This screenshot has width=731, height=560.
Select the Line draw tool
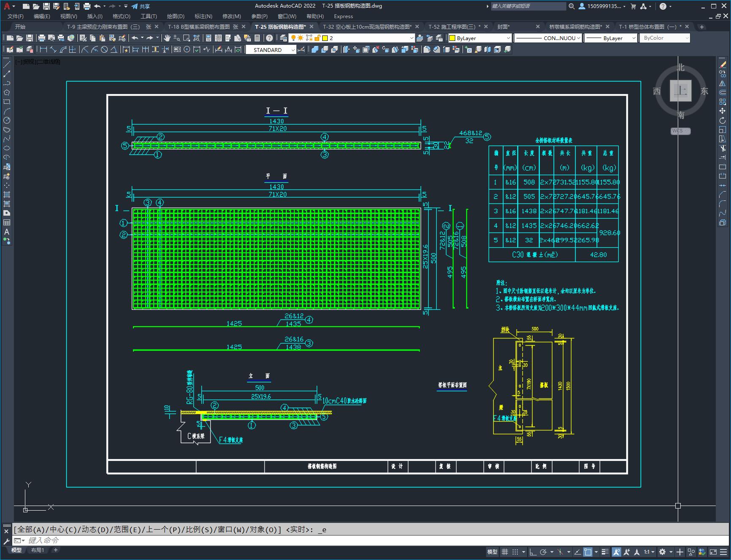[x=7, y=65]
